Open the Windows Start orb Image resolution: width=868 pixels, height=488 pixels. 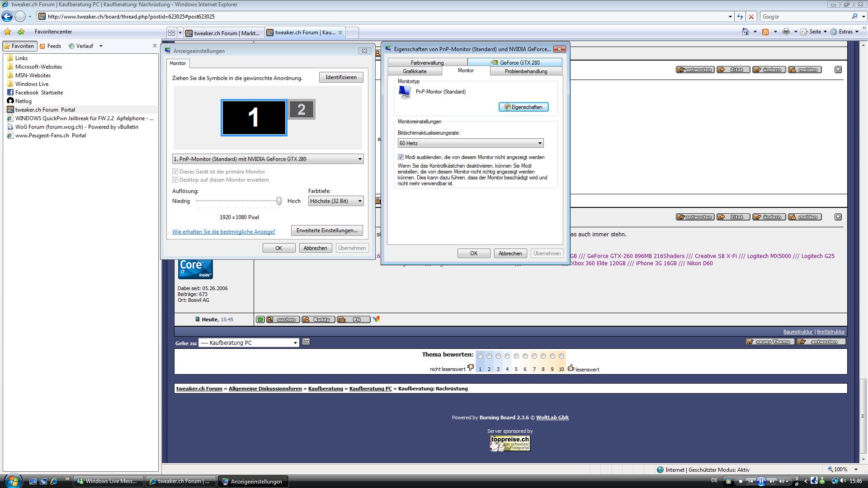[12, 480]
